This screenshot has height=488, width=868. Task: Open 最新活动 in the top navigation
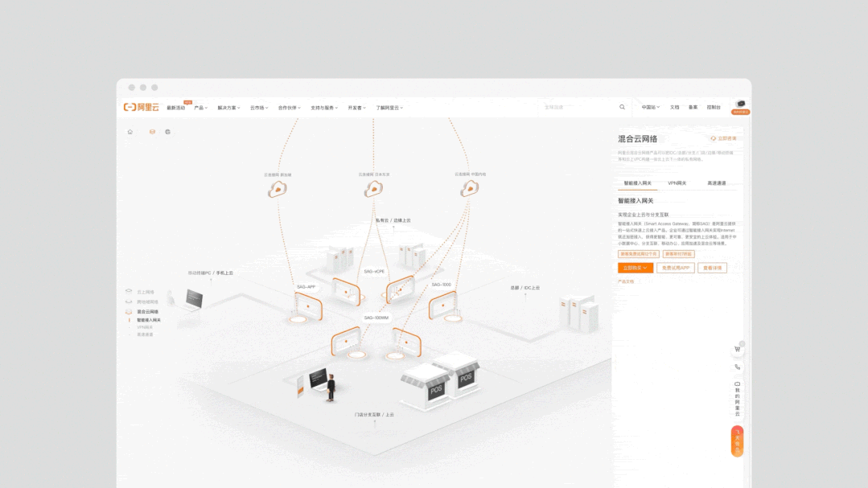pyautogui.click(x=176, y=108)
